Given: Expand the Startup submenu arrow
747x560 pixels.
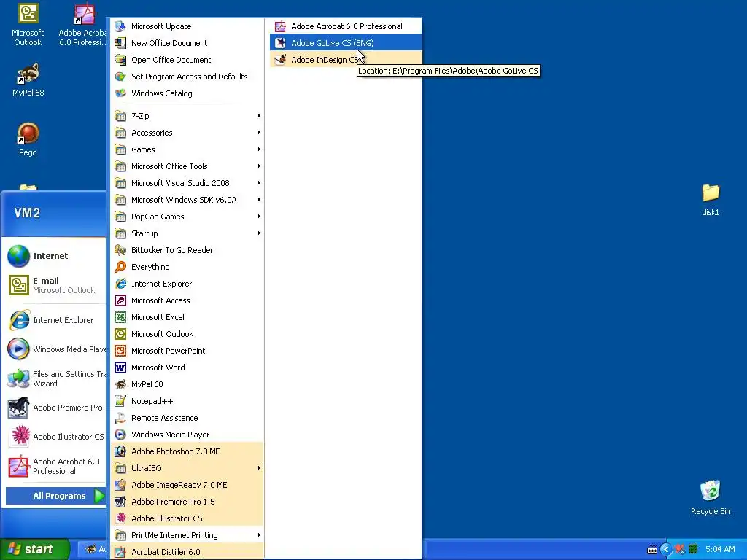Looking at the screenshot, I should coord(259,233).
